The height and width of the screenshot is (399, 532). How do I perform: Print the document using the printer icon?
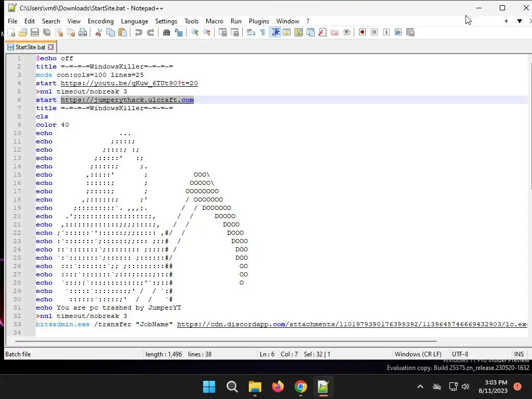point(83,33)
